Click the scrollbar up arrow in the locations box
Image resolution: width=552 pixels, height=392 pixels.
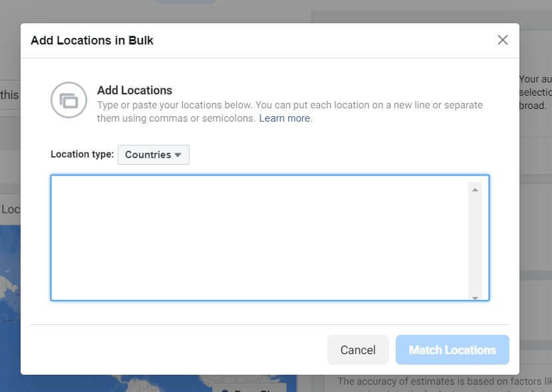point(474,188)
